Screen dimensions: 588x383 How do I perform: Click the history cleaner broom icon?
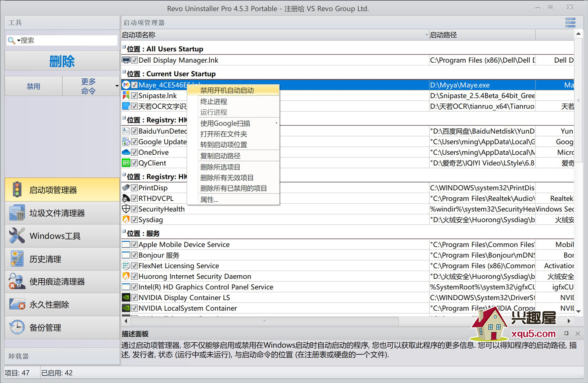[17, 259]
